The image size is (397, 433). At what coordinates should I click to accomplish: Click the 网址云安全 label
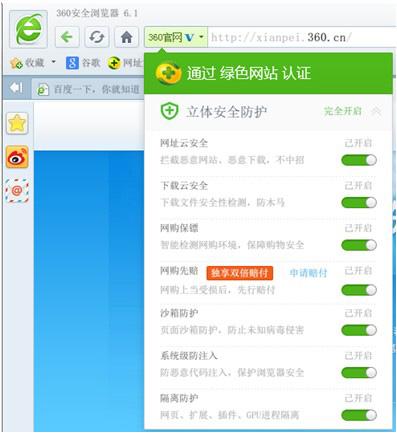184,143
